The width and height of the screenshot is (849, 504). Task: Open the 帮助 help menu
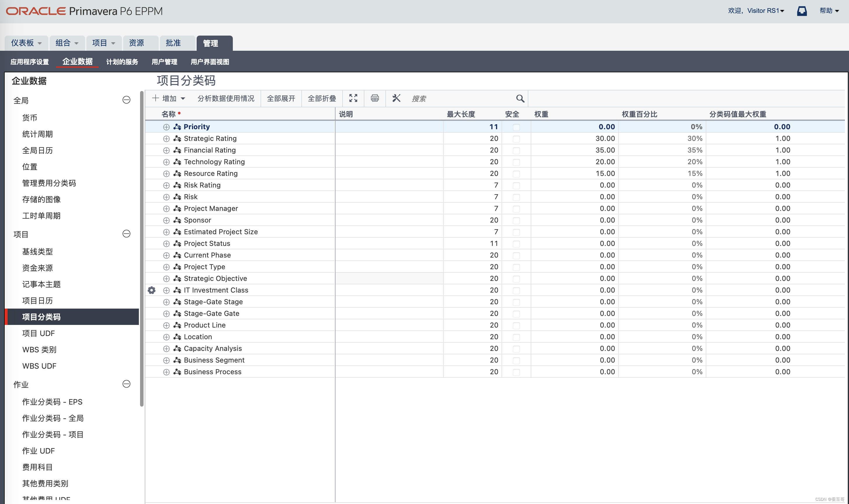tap(829, 11)
